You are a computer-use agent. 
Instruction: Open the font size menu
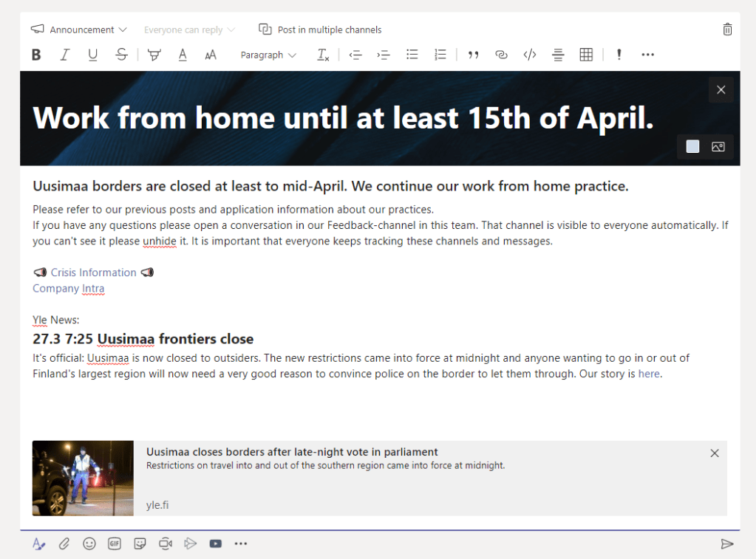pos(211,55)
